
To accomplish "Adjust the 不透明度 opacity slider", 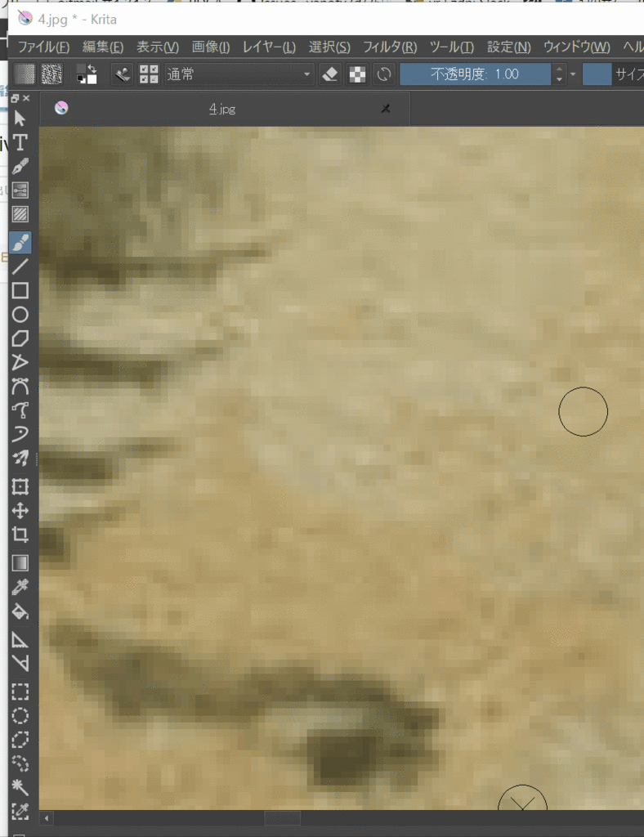I will coord(475,74).
